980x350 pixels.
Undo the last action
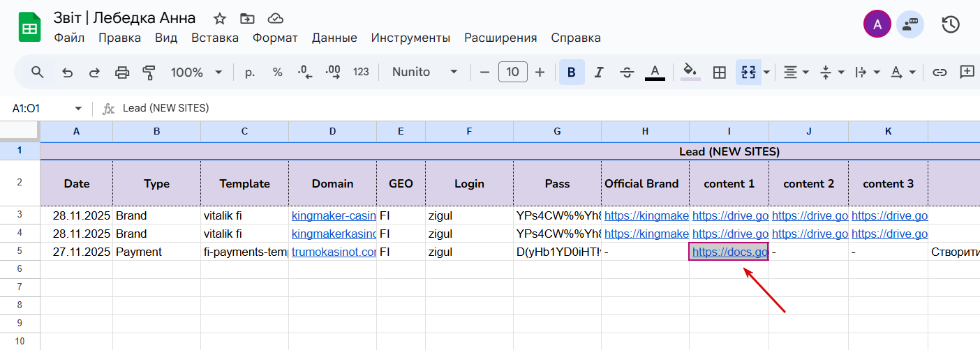click(68, 72)
